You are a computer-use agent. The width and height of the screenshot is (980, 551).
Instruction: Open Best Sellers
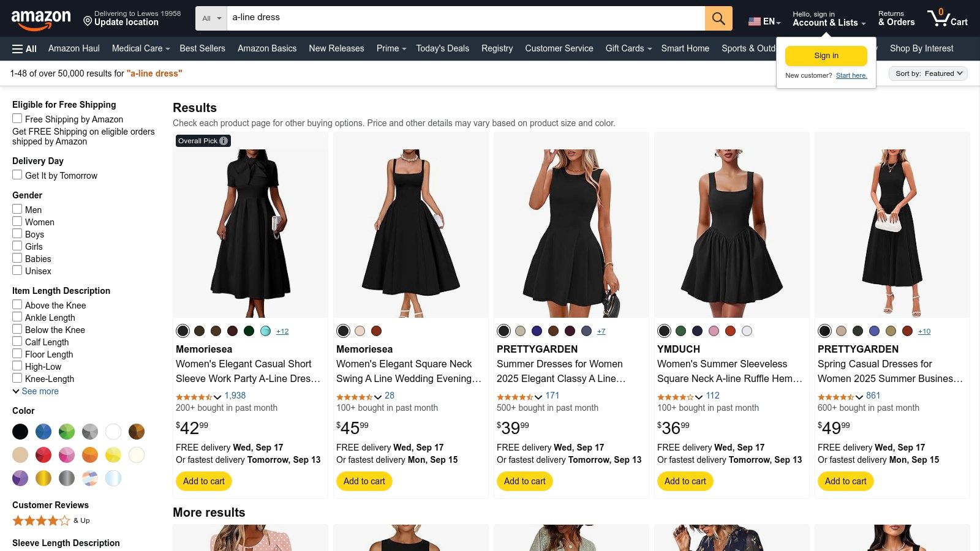pyautogui.click(x=202, y=48)
